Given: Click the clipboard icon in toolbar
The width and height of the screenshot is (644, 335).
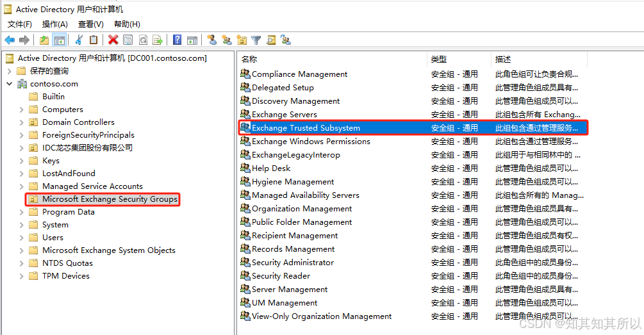Looking at the screenshot, I should [94, 40].
